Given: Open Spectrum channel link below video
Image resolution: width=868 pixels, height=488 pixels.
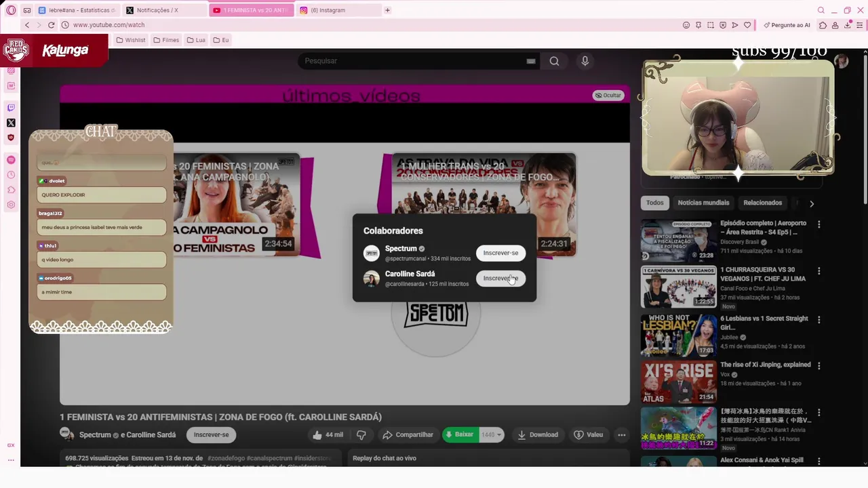Looking at the screenshot, I should tap(95, 435).
